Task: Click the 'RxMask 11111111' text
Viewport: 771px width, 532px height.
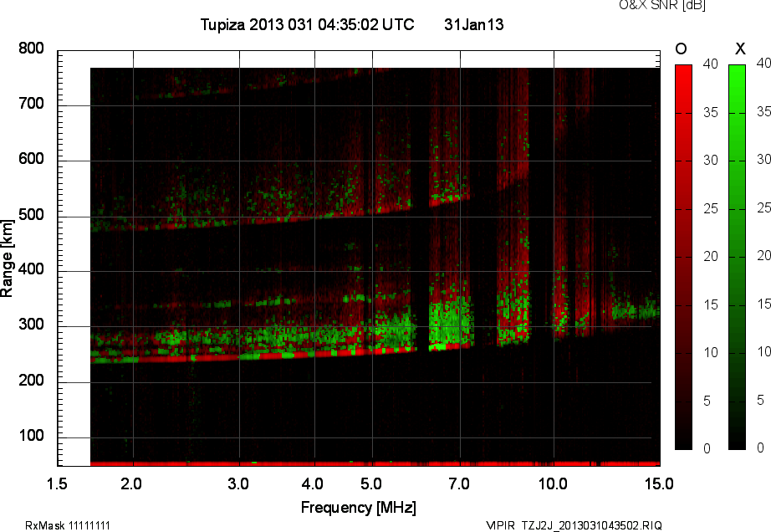Action: 68,525
